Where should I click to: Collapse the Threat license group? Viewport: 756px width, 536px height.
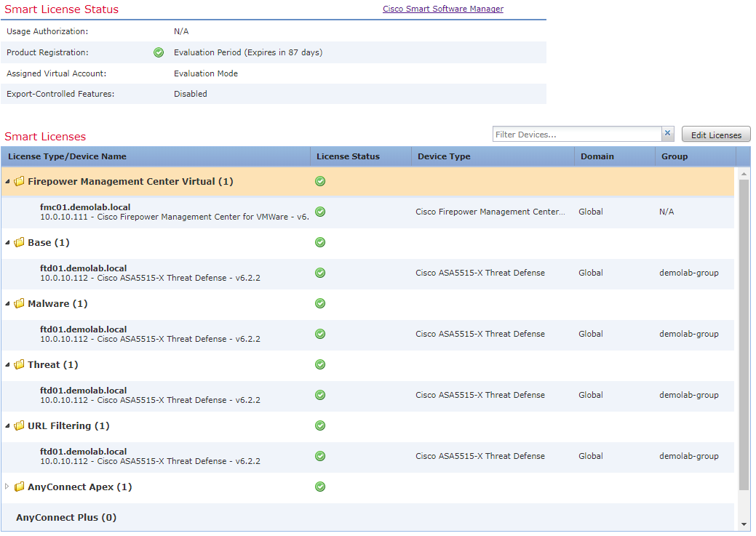click(7, 365)
